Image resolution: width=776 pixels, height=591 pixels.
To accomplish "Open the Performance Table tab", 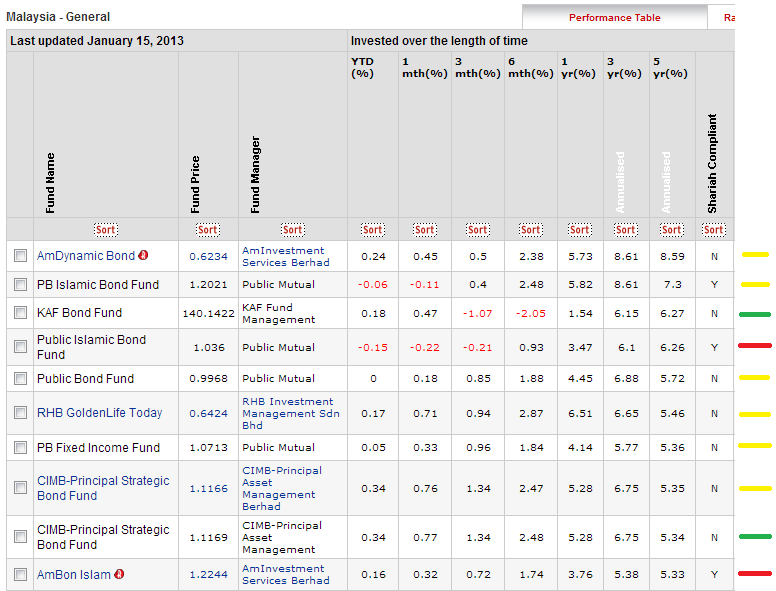I will 615,18.
